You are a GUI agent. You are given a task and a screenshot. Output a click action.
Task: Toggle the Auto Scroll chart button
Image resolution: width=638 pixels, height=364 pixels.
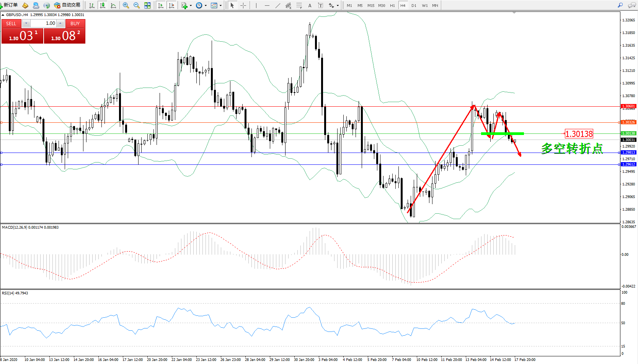(x=161, y=5)
